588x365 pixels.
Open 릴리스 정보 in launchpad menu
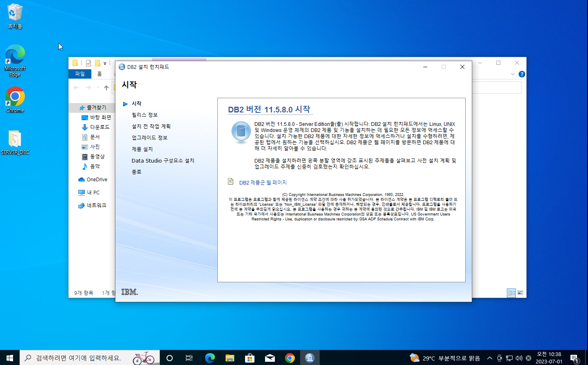[145, 115]
